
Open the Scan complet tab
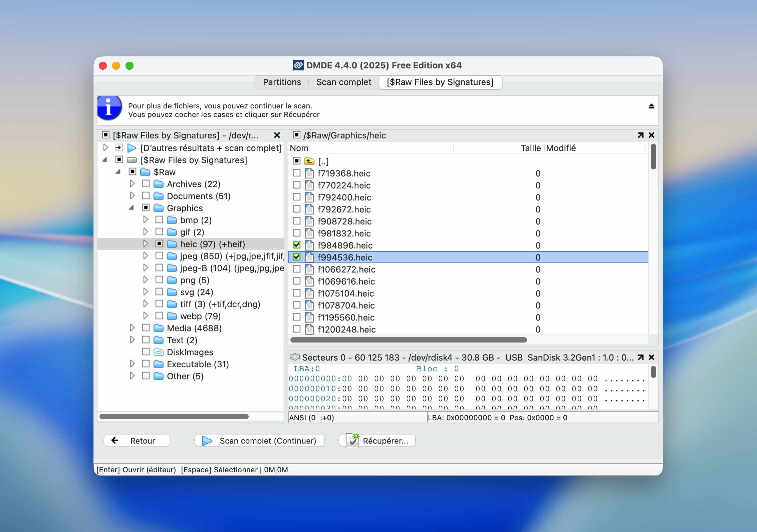pos(343,82)
